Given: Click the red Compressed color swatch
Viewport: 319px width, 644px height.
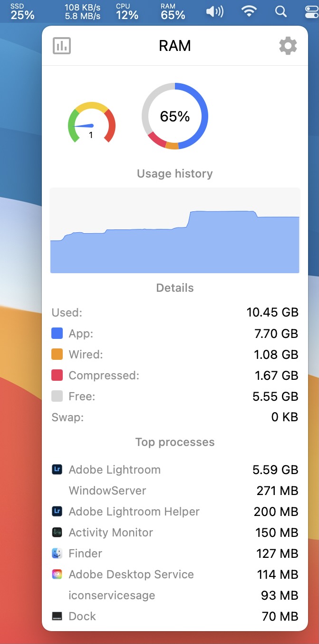Looking at the screenshot, I should 57,376.
